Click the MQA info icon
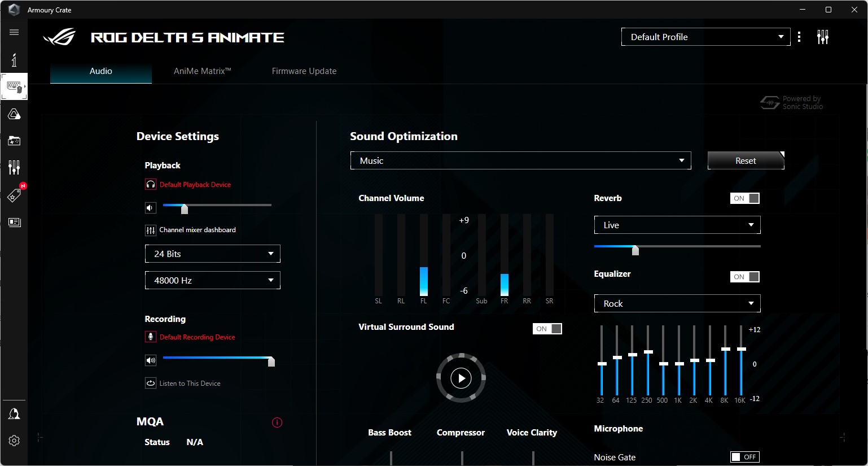This screenshot has height=466, width=868. click(277, 422)
